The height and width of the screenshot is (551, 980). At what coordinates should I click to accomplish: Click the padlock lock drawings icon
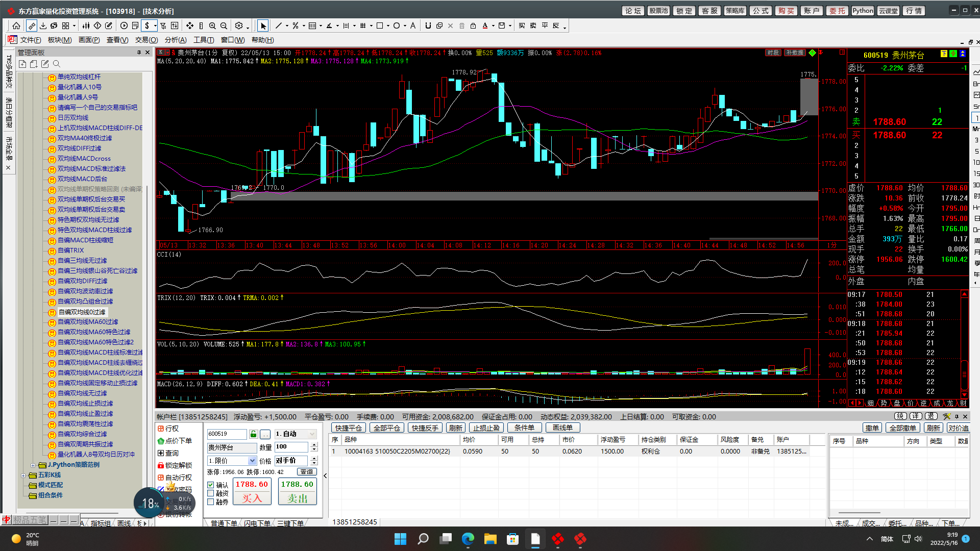point(473,26)
